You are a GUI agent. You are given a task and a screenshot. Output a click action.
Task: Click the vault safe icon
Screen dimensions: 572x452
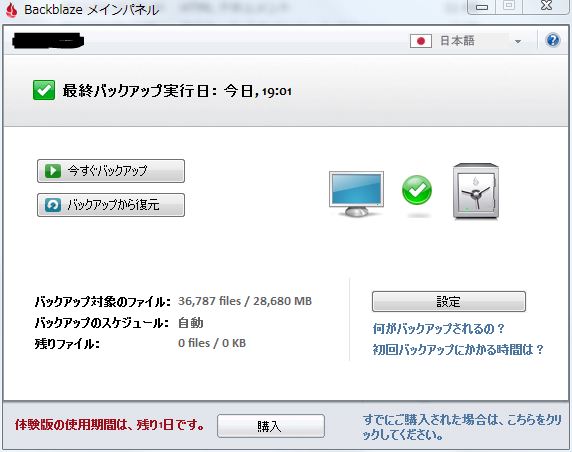[476, 191]
